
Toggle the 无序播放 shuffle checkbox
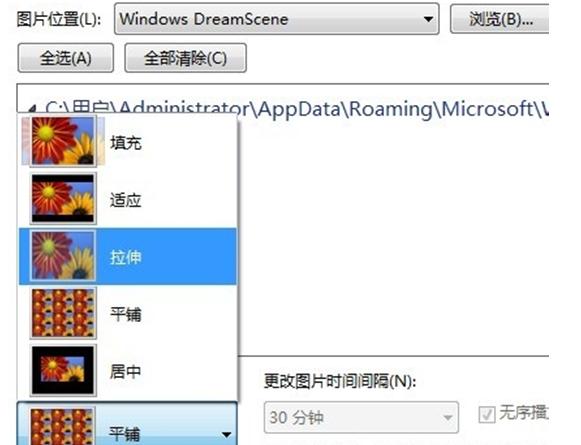point(487,415)
